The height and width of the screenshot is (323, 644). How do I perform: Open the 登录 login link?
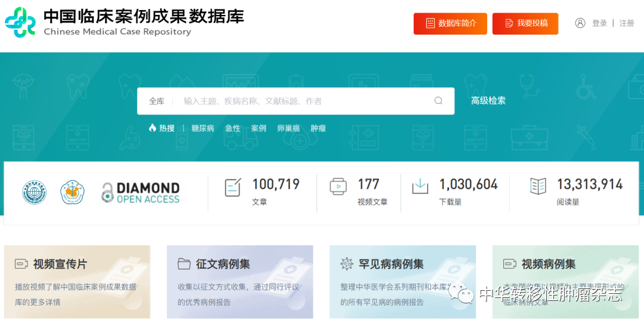(599, 23)
